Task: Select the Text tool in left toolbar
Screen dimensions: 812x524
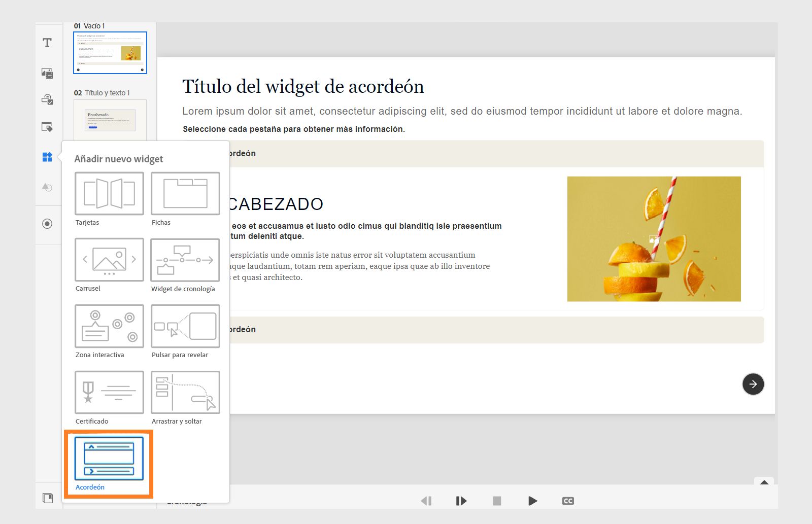Action: (x=47, y=43)
